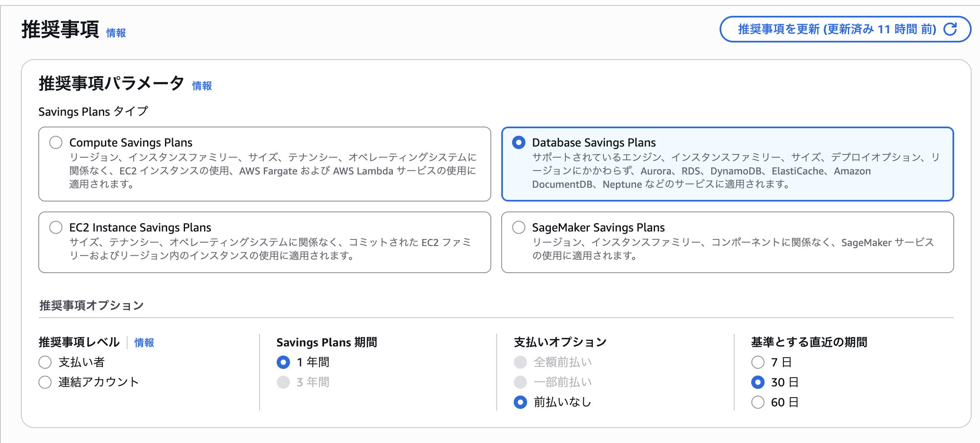Set the lookback period to 30 日
This screenshot has height=443, width=980.
[758, 382]
